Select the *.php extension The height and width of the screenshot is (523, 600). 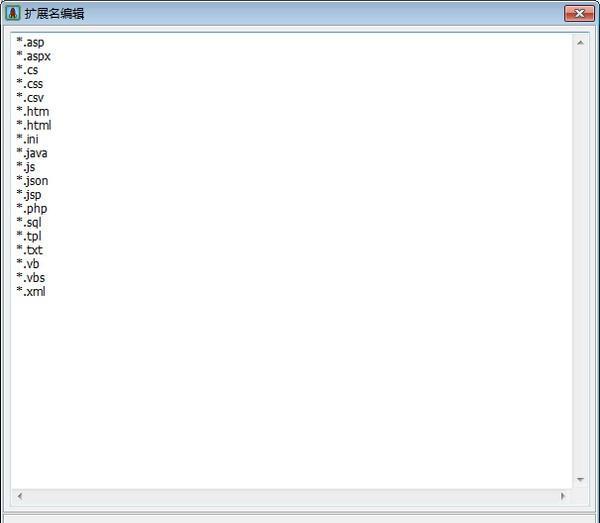(32, 209)
